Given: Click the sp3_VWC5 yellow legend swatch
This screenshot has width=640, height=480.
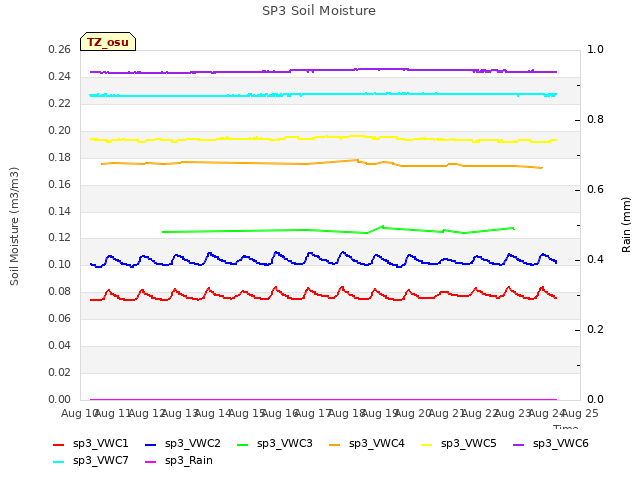Looking at the screenshot, I should click(x=427, y=444).
